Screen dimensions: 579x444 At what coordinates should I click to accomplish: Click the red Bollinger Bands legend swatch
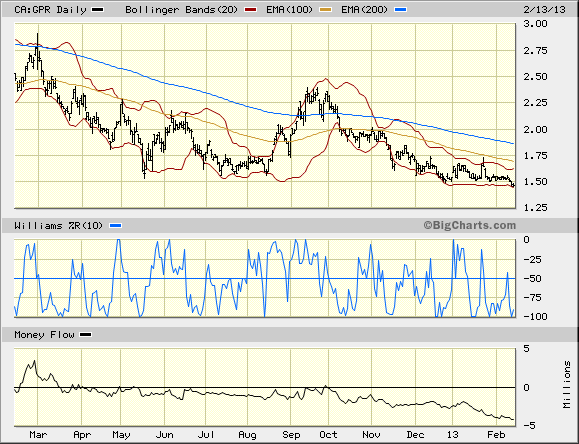[x=251, y=10]
